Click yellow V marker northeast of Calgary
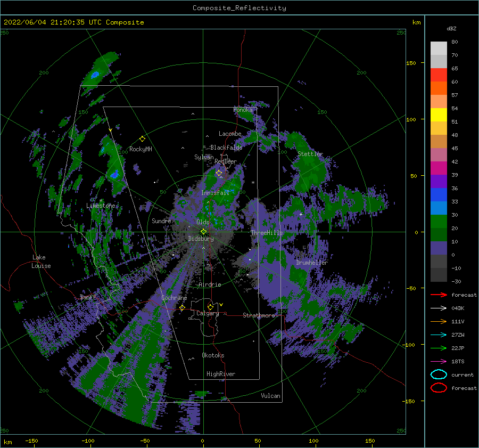Viewport: 479px width, 448px height. (x=221, y=305)
